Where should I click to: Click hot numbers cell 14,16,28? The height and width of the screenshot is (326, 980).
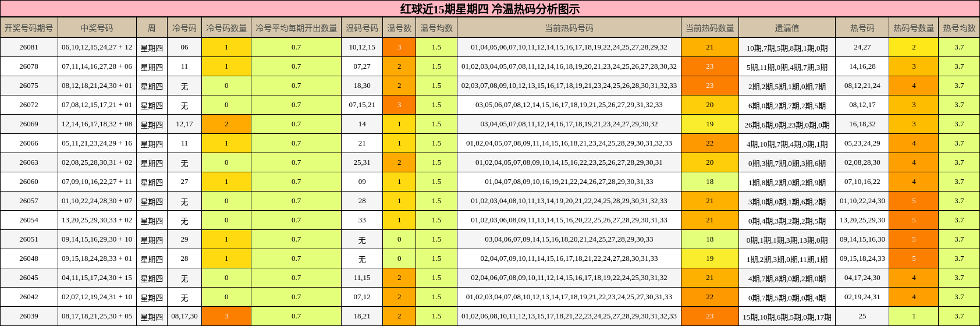[x=862, y=66]
